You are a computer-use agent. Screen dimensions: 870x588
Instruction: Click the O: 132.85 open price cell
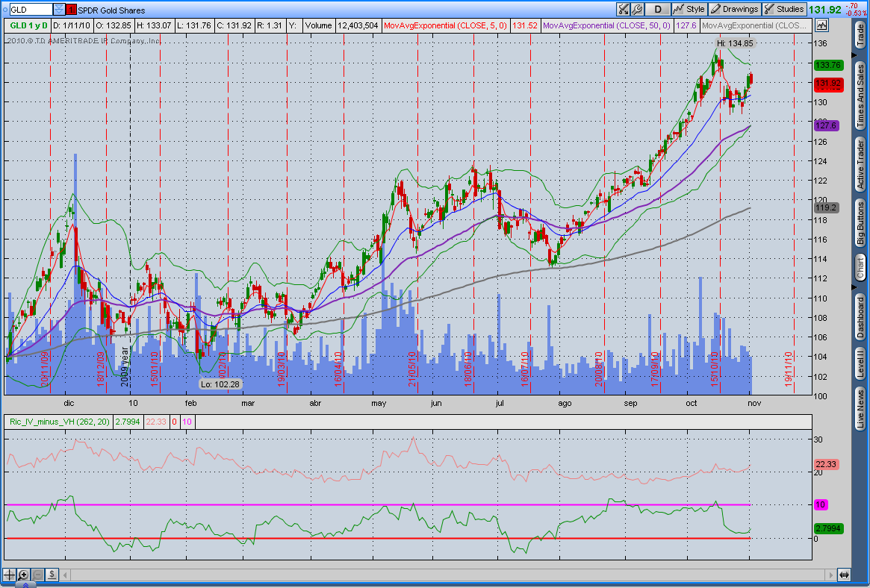coord(114,25)
